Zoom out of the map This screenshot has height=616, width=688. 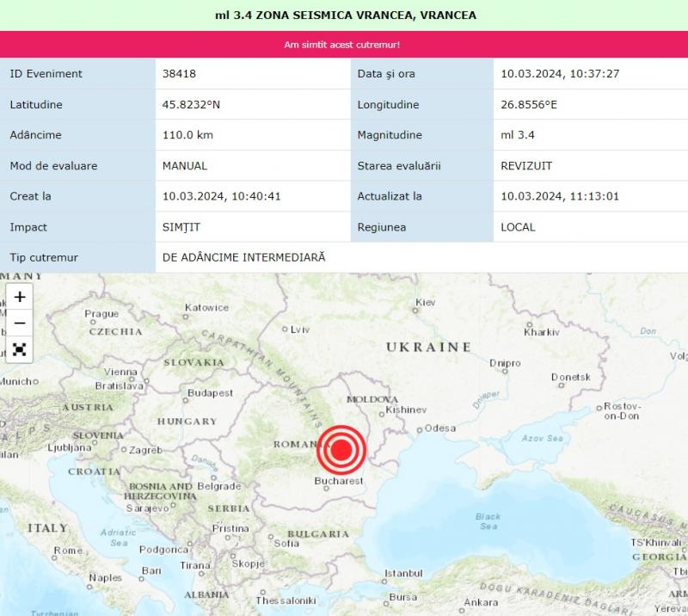pos(20,323)
